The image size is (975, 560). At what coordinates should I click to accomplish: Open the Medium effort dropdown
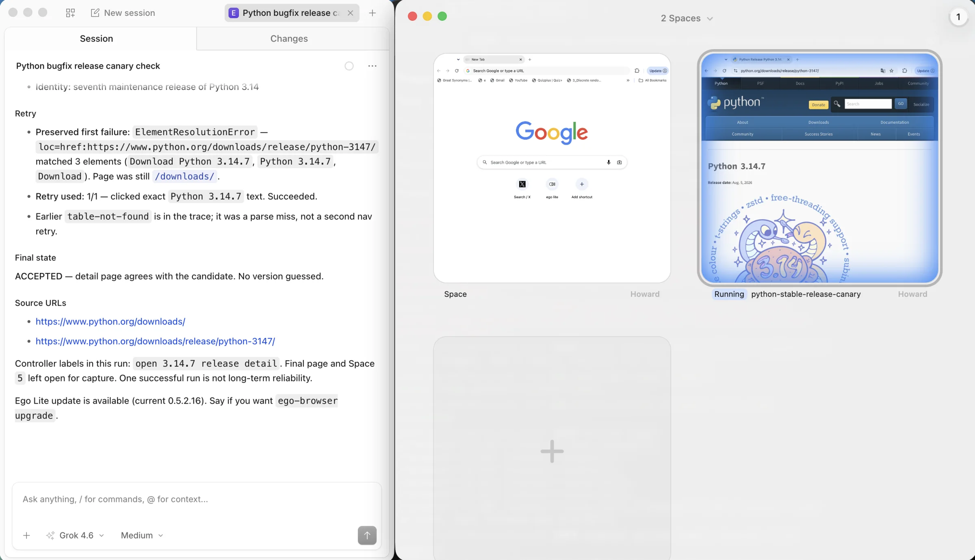click(142, 535)
